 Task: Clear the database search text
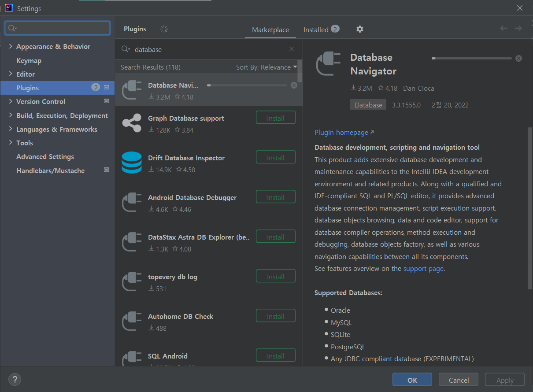click(292, 49)
